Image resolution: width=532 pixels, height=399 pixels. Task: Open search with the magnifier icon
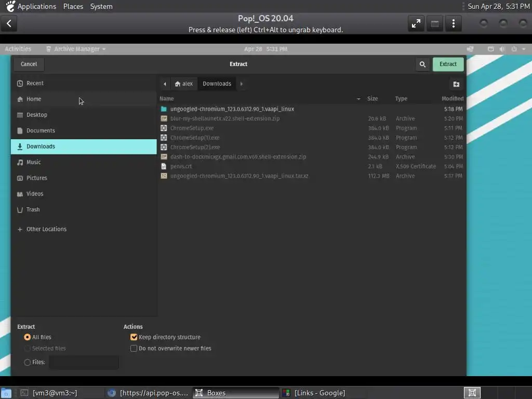coord(422,64)
